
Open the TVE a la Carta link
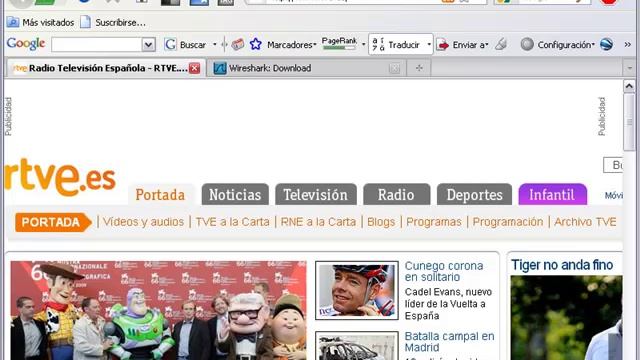(232, 222)
